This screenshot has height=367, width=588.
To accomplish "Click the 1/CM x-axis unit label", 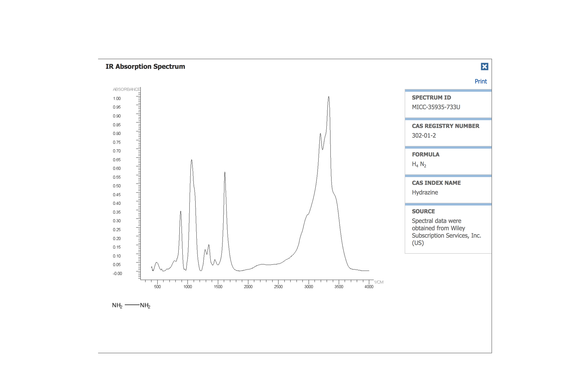I will [x=379, y=282].
